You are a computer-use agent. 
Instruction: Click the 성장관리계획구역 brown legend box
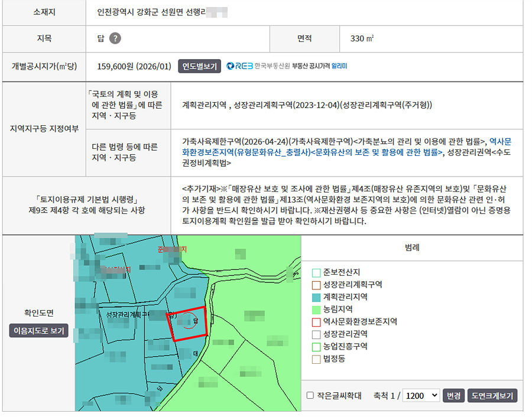click(316, 285)
